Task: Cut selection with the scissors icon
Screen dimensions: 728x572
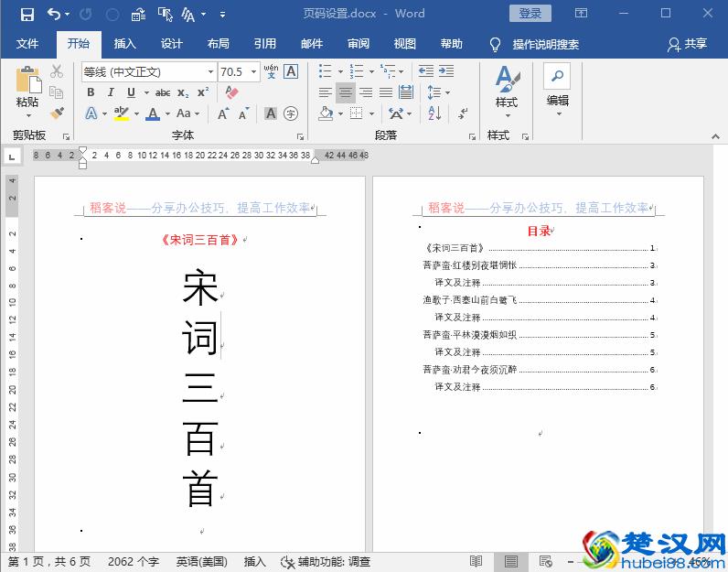Action: [57, 71]
